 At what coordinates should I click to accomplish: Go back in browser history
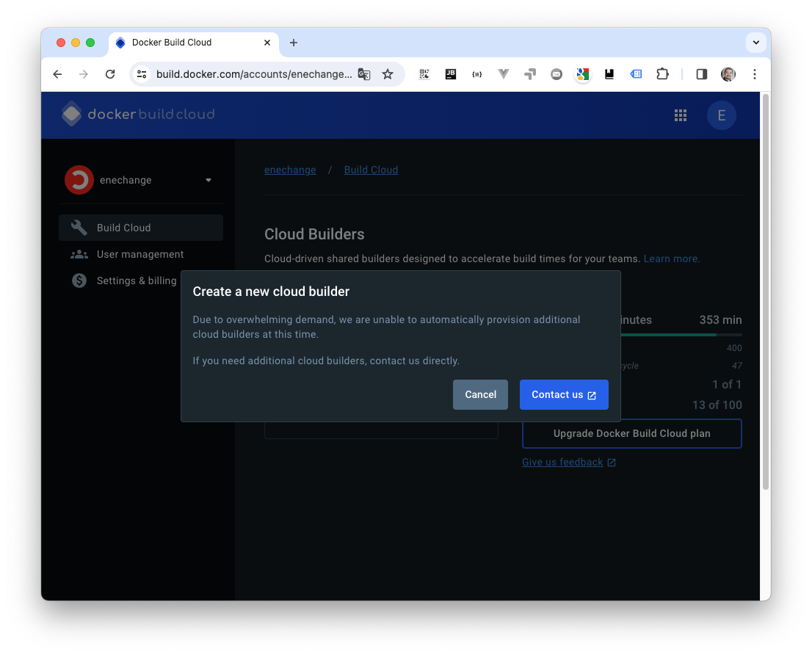pos(57,74)
